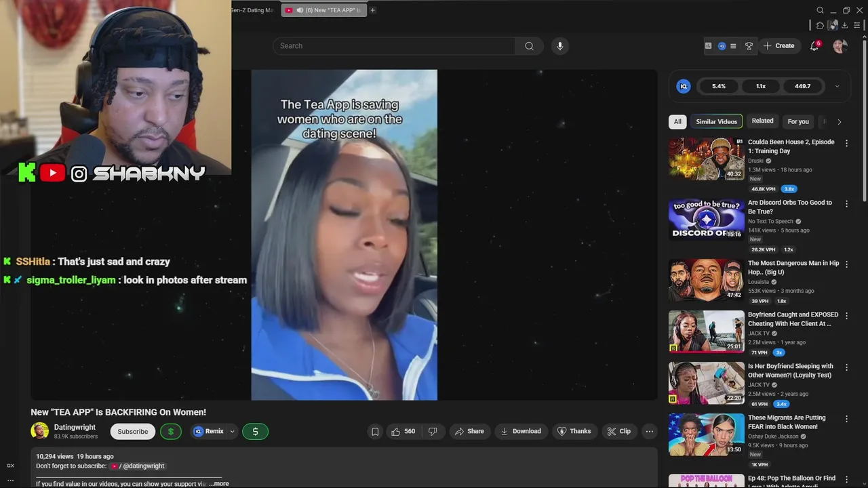This screenshot has height=488, width=868.
Task: Open the vidIQ list menu icon in header
Action: [x=733, y=46]
